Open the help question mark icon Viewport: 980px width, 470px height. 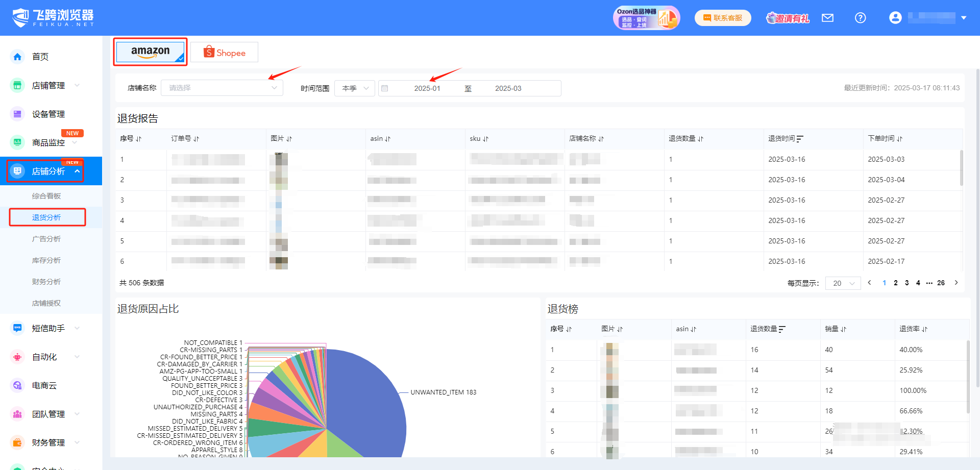[x=860, y=18]
